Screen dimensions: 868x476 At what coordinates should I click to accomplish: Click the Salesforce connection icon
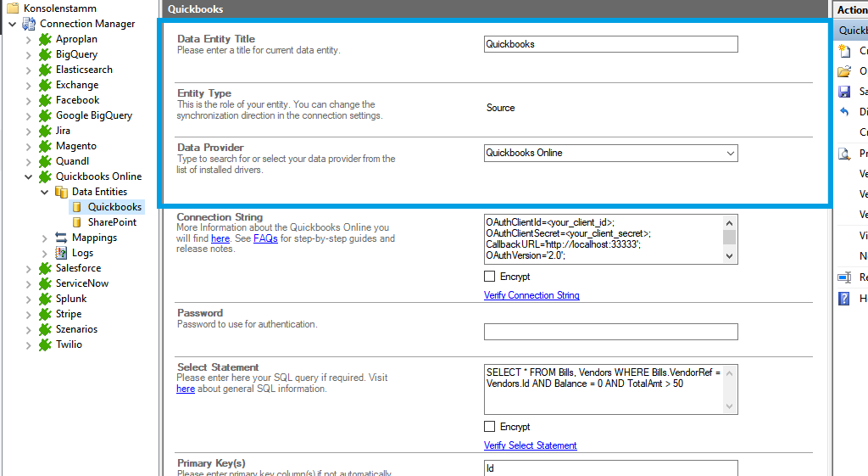tap(45, 268)
